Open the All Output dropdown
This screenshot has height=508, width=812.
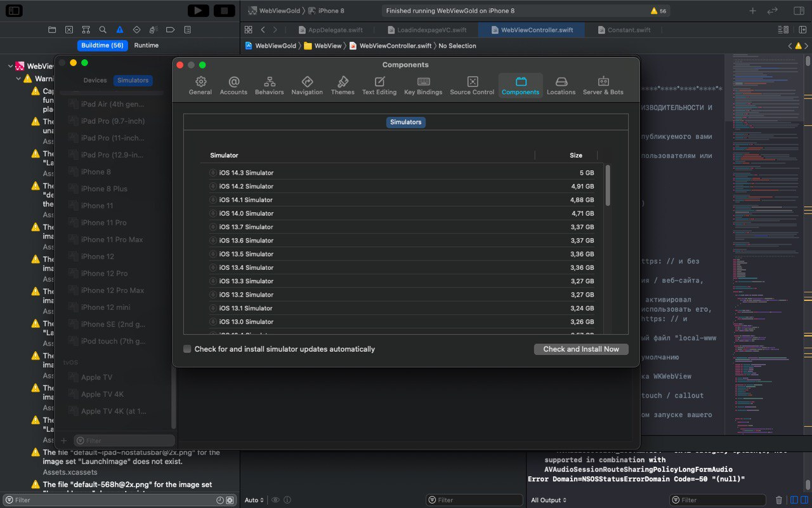click(x=549, y=500)
